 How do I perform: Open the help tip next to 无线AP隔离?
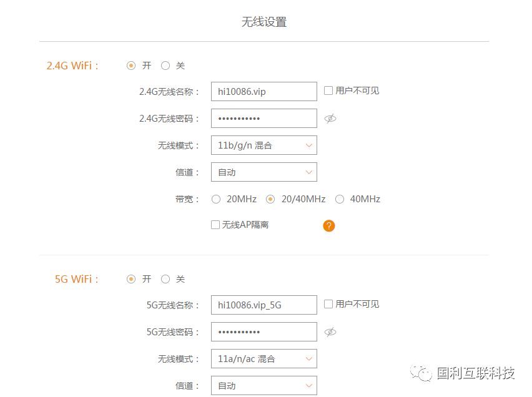click(x=328, y=225)
